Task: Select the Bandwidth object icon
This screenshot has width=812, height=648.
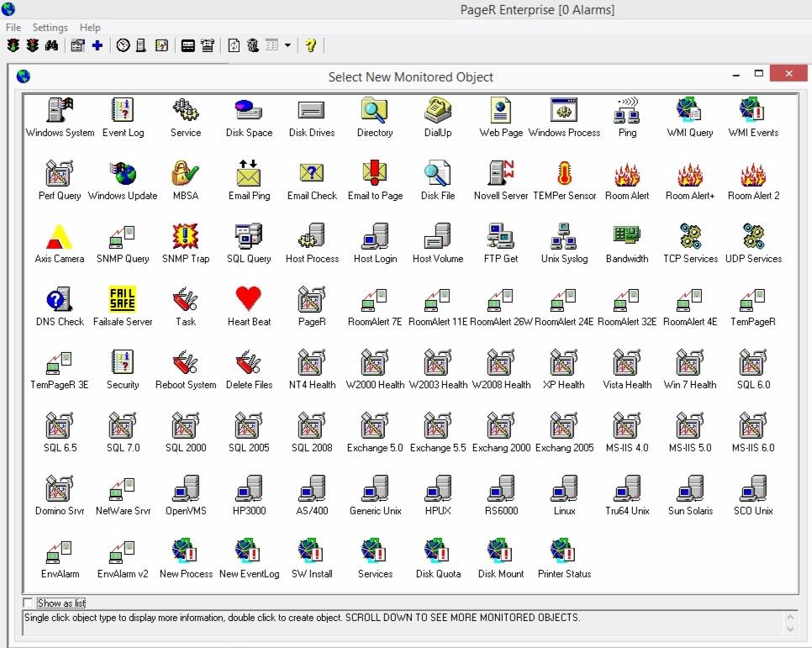Action: (627, 235)
